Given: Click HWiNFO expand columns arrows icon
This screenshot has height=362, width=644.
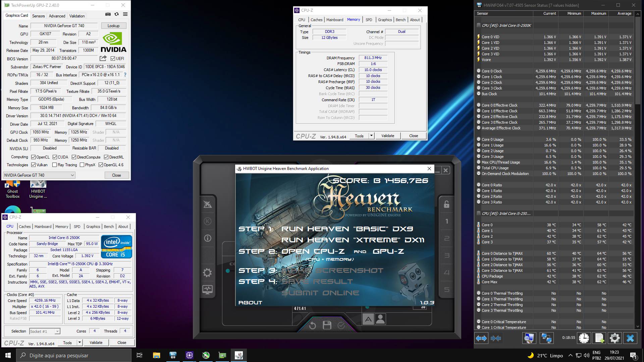Looking at the screenshot, I should pos(481,338).
